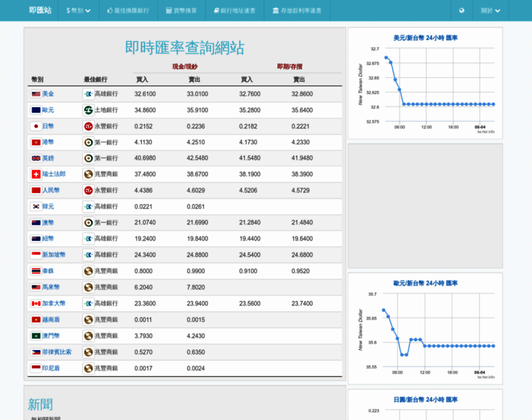Click the 第一銀行 logo in the 港幣 row
Screen dimensions: 532x420
click(88, 142)
